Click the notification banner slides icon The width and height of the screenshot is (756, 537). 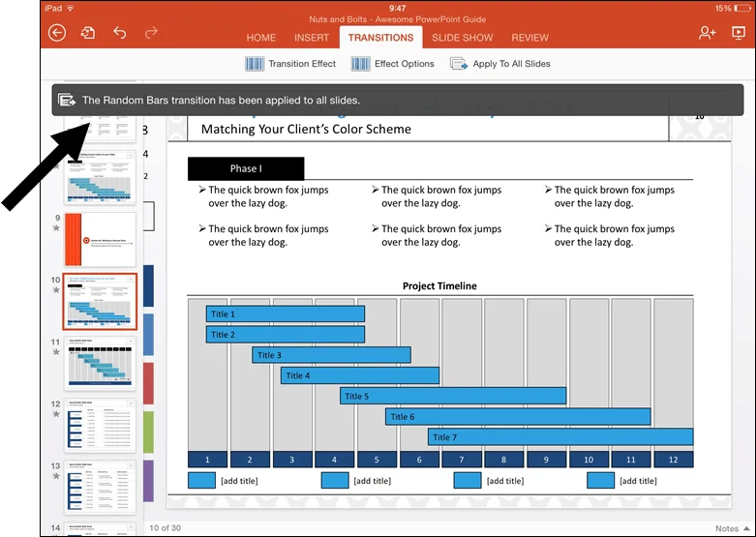coord(67,100)
